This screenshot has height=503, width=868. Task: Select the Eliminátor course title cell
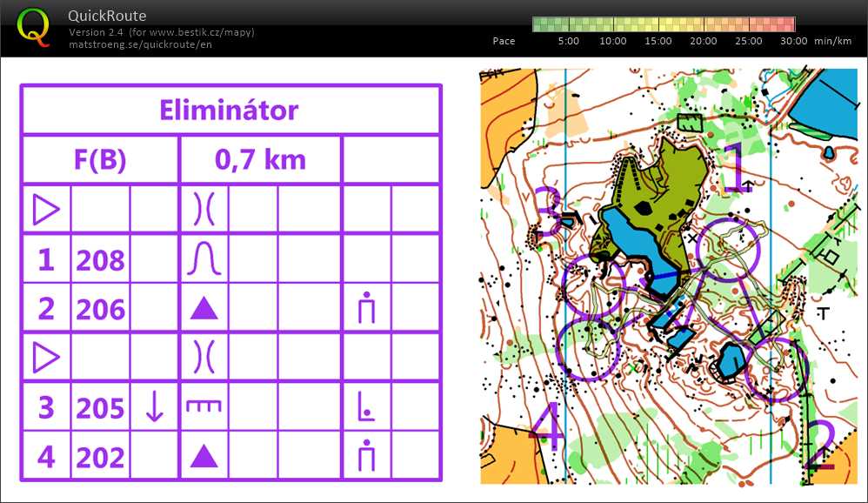[x=230, y=111]
